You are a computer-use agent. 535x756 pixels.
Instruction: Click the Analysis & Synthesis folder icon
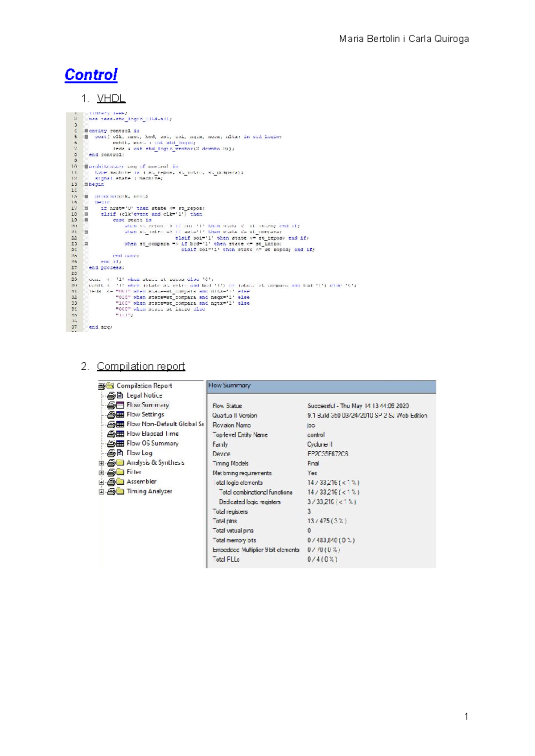tap(120, 462)
